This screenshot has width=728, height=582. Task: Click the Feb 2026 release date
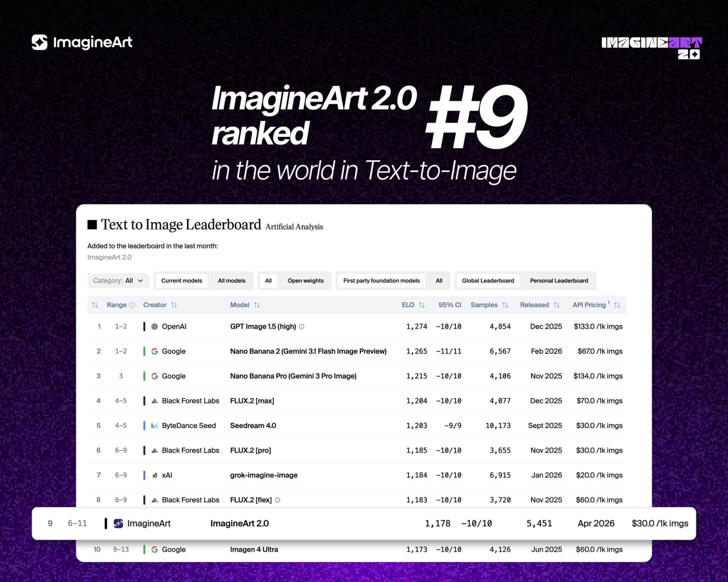click(x=546, y=351)
